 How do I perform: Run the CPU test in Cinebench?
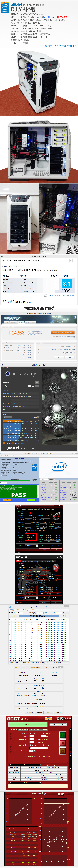[x=37, y=386]
